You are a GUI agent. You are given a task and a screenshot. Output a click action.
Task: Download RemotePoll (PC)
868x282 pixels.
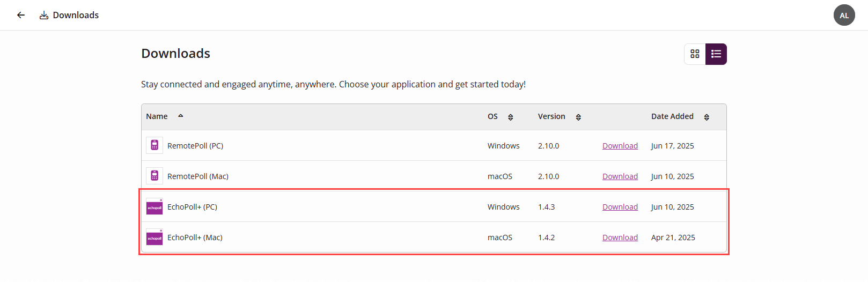tap(620, 146)
